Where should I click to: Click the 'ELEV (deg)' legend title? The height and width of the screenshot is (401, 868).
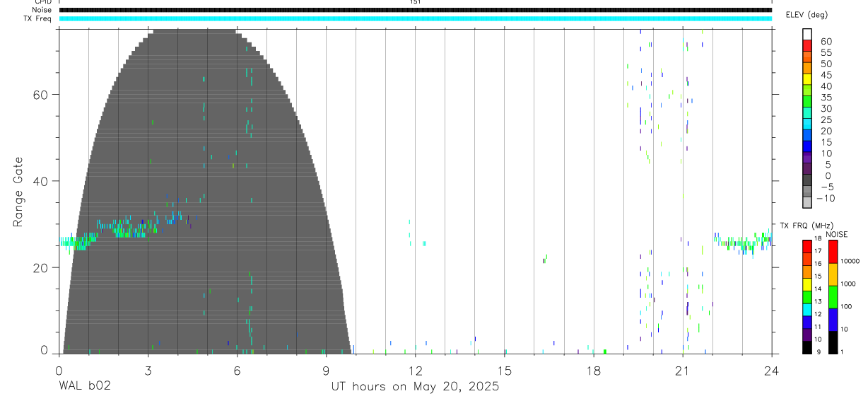click(x=807, y=15)
